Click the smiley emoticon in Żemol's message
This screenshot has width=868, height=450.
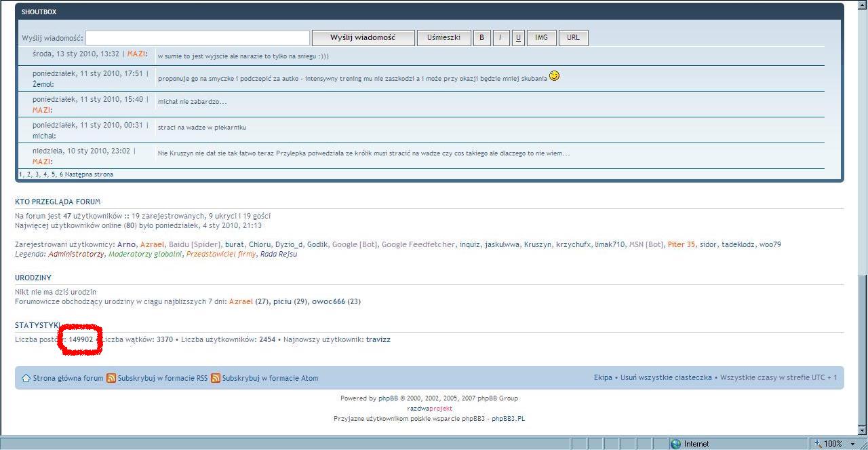[x=554, y=76]
